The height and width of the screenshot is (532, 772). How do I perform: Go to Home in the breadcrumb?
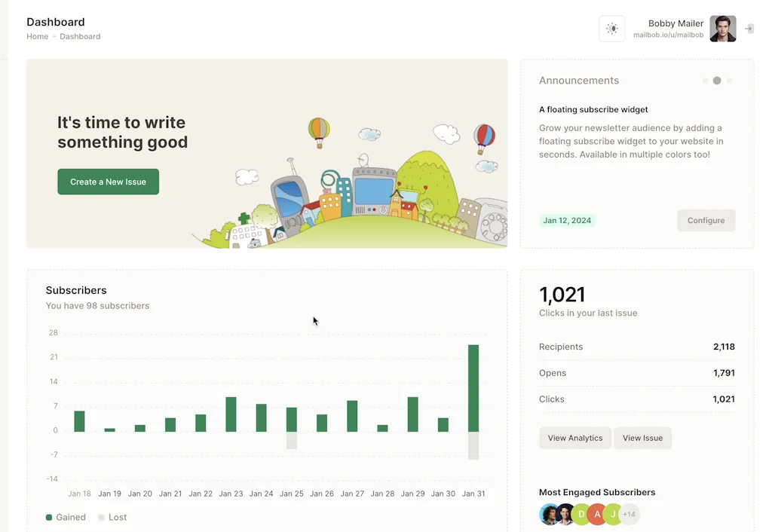click(x=37, y=36)
